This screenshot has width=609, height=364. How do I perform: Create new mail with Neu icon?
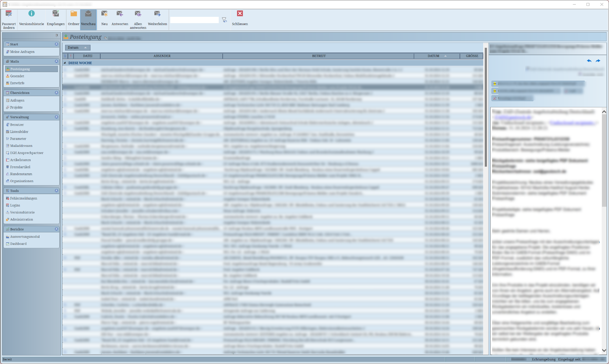click(x=104, y=14)
